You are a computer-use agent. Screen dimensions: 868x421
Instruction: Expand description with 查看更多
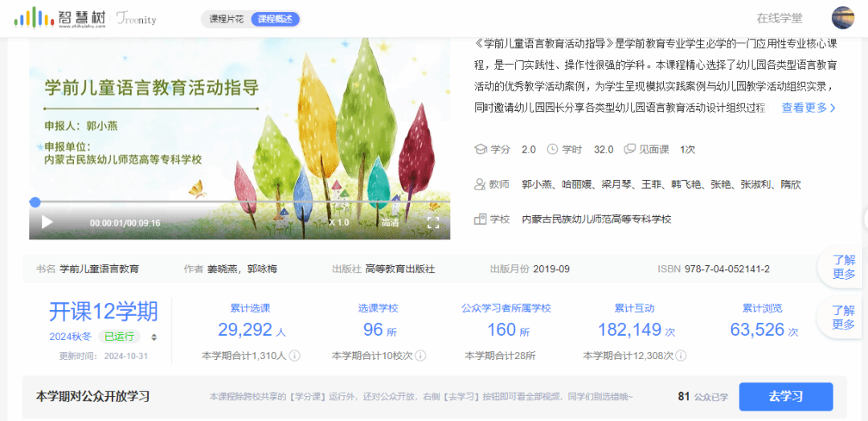[x=809, y=108]
